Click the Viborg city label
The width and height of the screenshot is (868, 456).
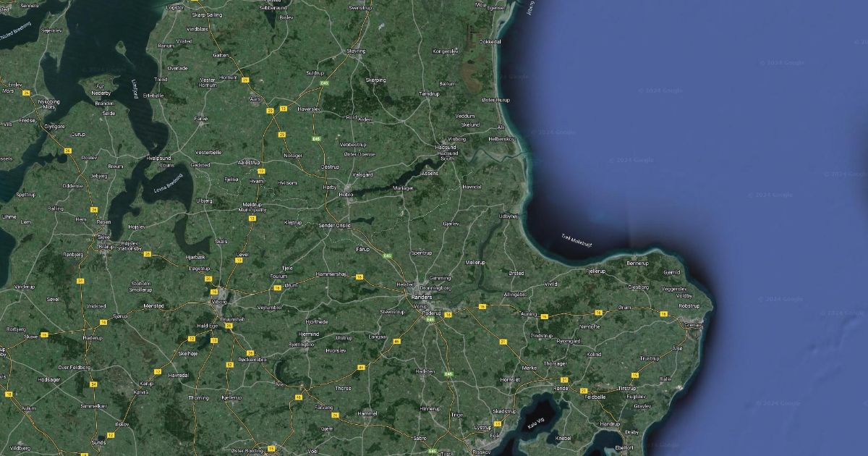click(220, 301)
